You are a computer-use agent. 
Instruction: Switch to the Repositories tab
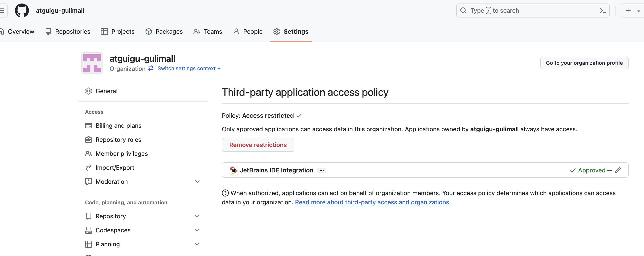coord(68,32)
